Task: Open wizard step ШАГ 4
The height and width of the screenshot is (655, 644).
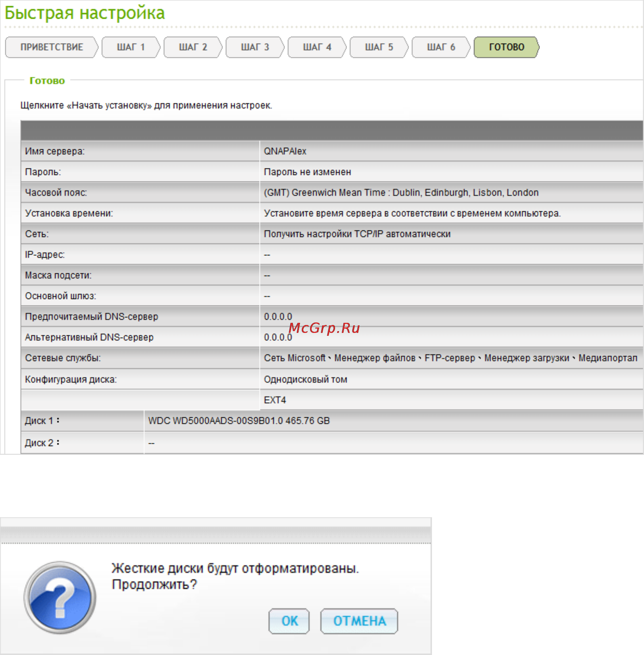Action: [x=317, y=47]
